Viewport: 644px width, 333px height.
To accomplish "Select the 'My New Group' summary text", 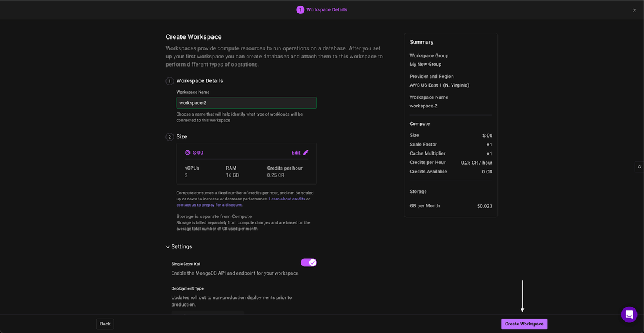I will coord(426,64).
